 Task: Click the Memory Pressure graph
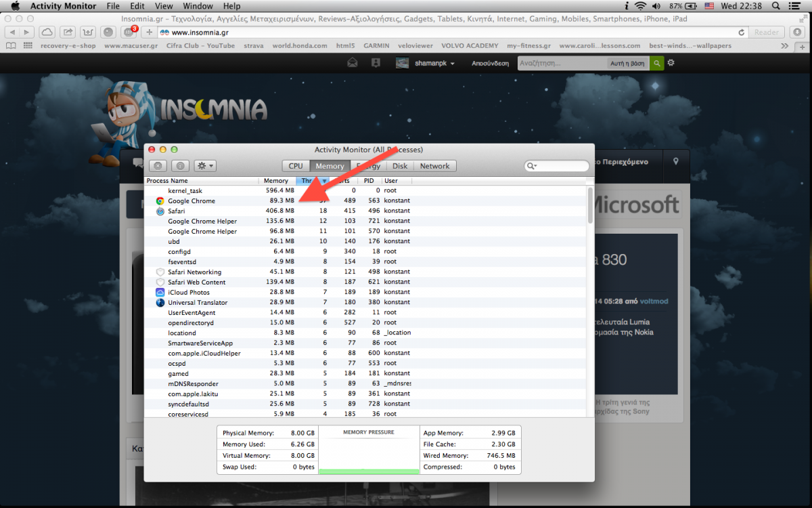pyautogui.click(x=369, y=450)
